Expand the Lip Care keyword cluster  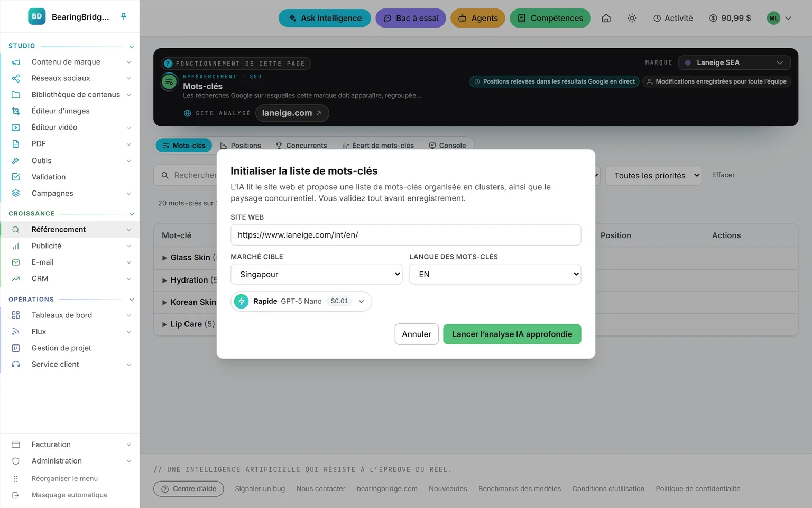164,324
